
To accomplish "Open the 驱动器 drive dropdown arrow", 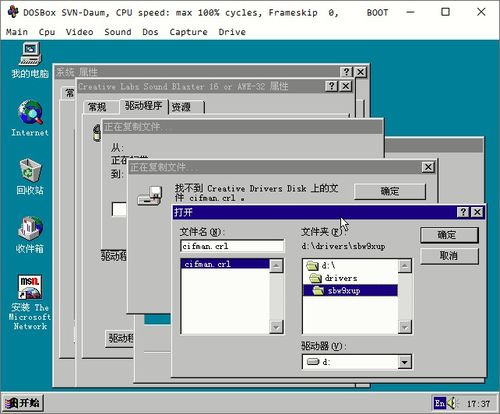I will tap(404, 362).
